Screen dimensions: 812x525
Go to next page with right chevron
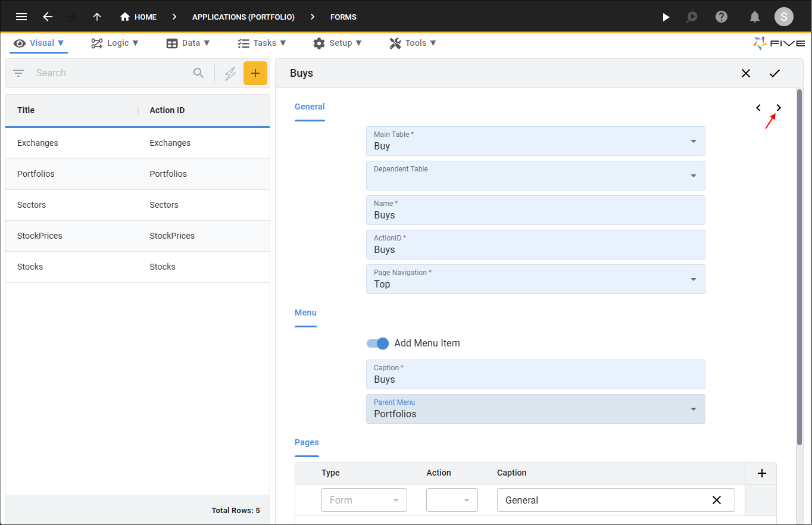[779, 108]
